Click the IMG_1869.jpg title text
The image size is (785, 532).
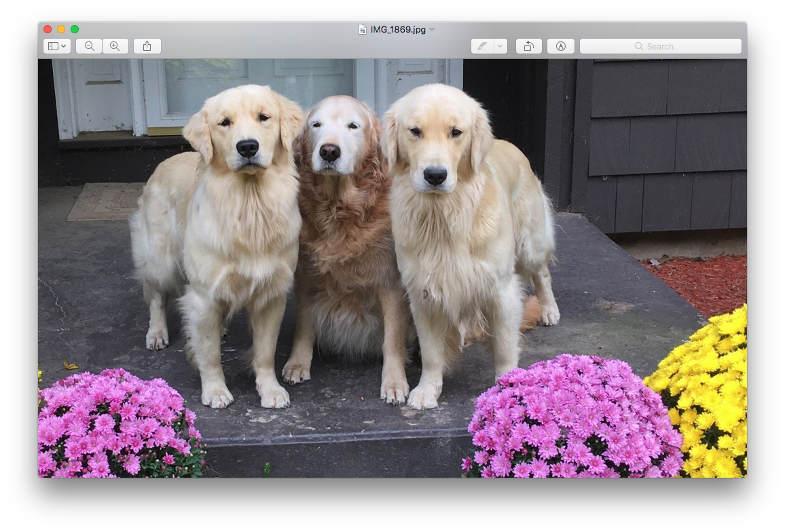(x=398, y=30)
